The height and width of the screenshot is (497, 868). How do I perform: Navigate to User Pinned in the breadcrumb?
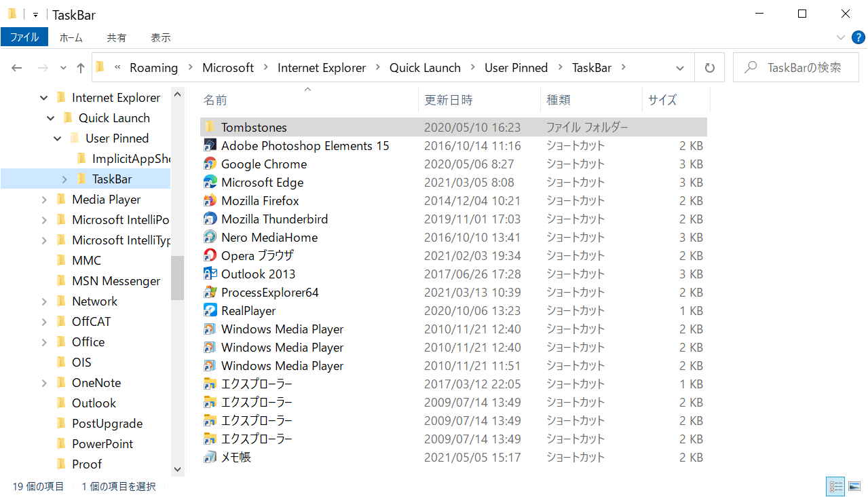pyautogui.click(x=516, y=68)
